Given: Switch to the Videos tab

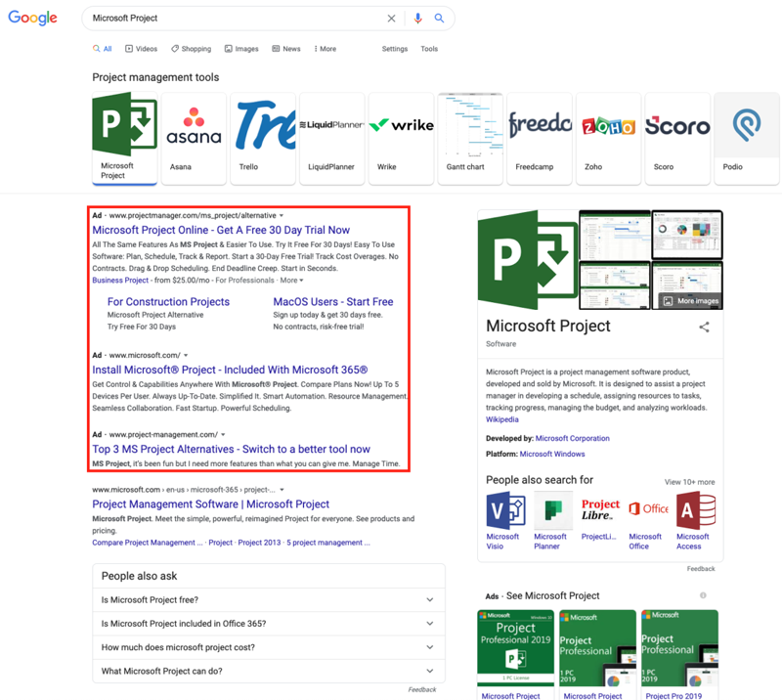Looking at the screenshot, I should [141, 49].
